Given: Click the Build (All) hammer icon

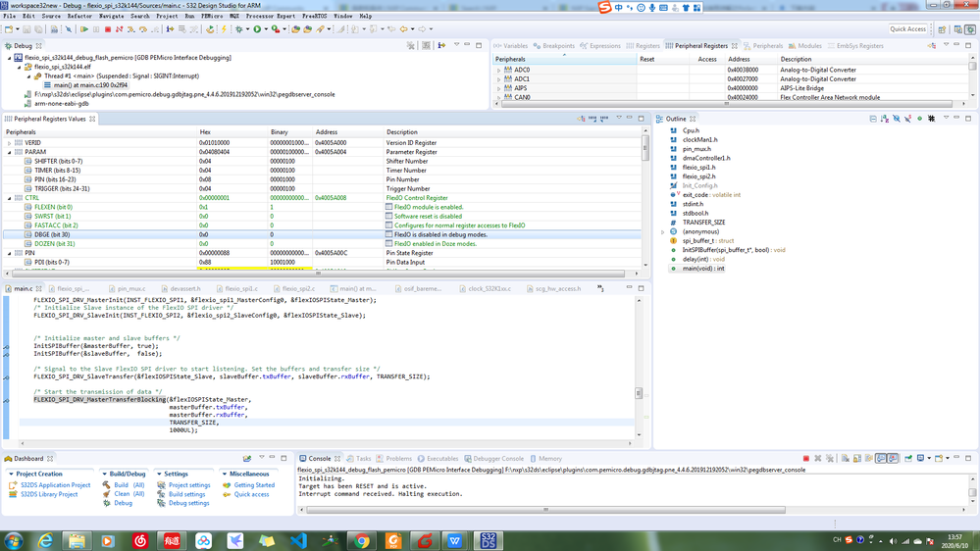Looking at the screenshot, I should (x=106, y=485).
